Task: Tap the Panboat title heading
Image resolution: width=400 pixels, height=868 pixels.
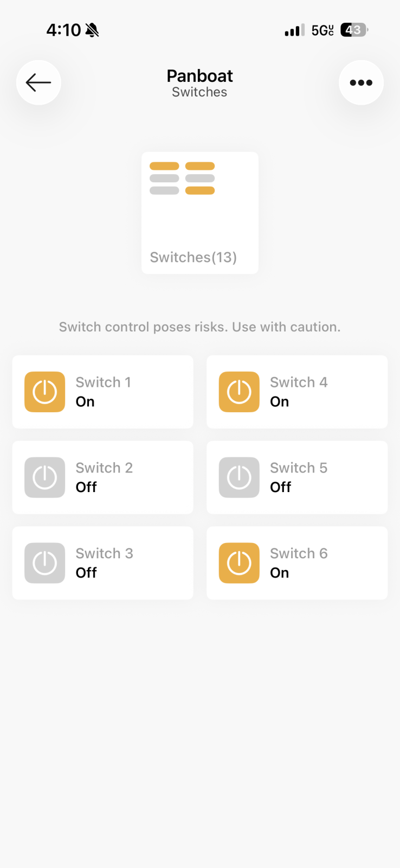Action: click(199, 76)
